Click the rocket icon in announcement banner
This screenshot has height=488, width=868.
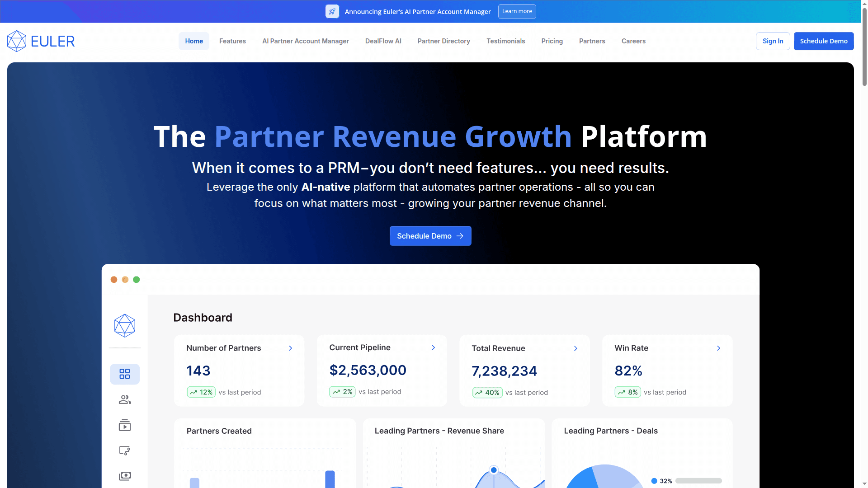coord(332,12)
